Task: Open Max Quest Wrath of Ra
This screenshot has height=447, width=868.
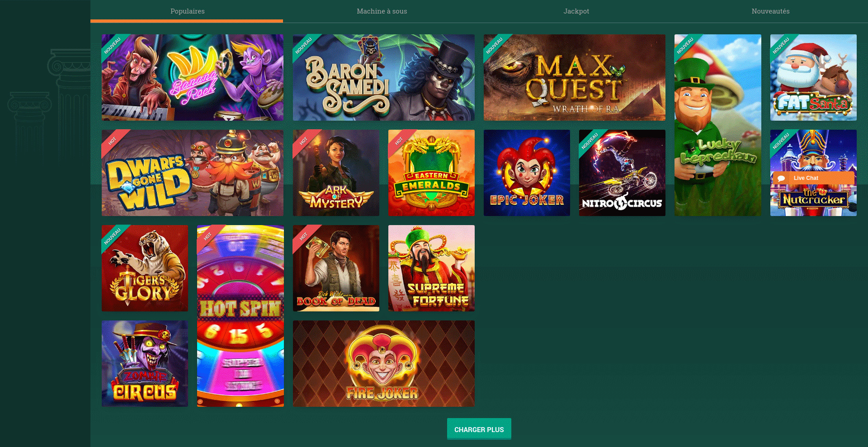Action: pyautogui.click(x=575, y=77)
